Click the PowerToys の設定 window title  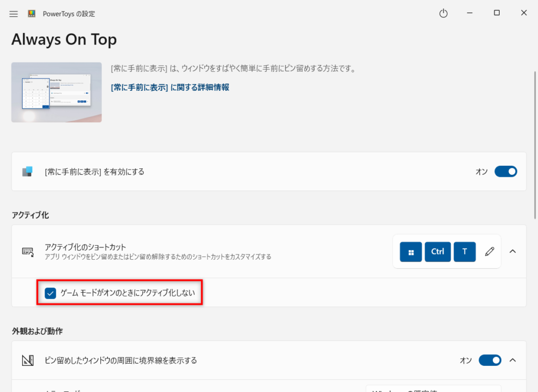coord(69,14)
